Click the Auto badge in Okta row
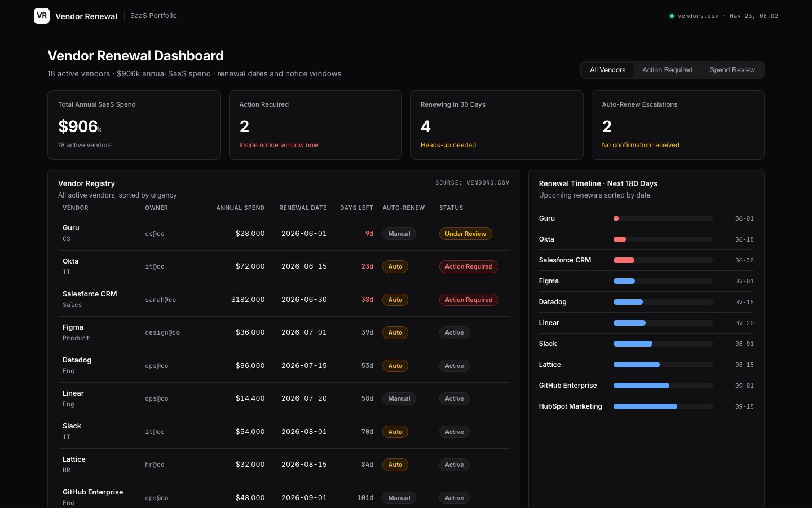 click(x=395, y=266)
